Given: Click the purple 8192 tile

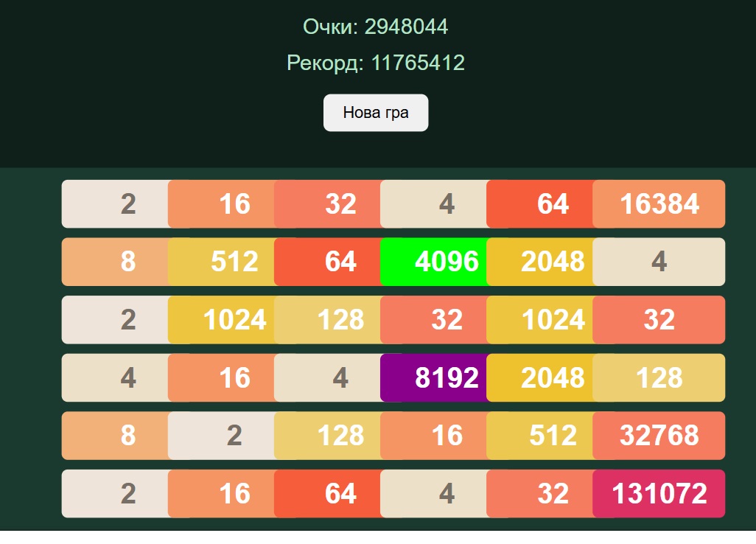Looking at the screenshot, I should click(434, 377).
